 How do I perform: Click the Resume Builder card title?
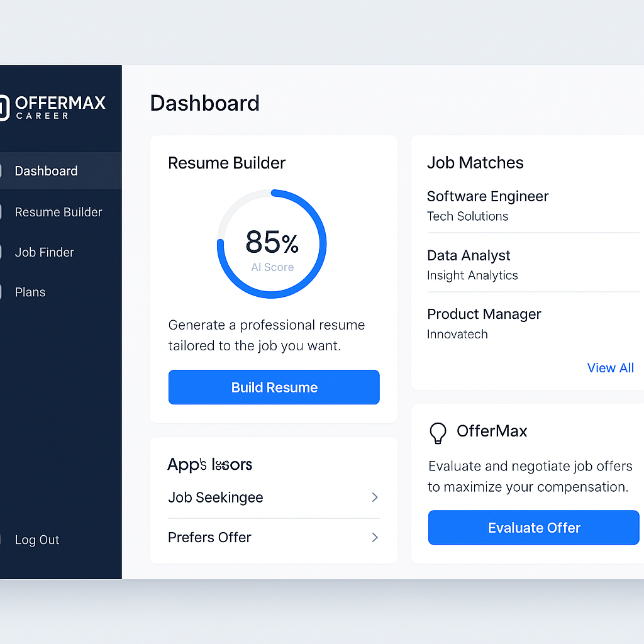tap(226, 163)
